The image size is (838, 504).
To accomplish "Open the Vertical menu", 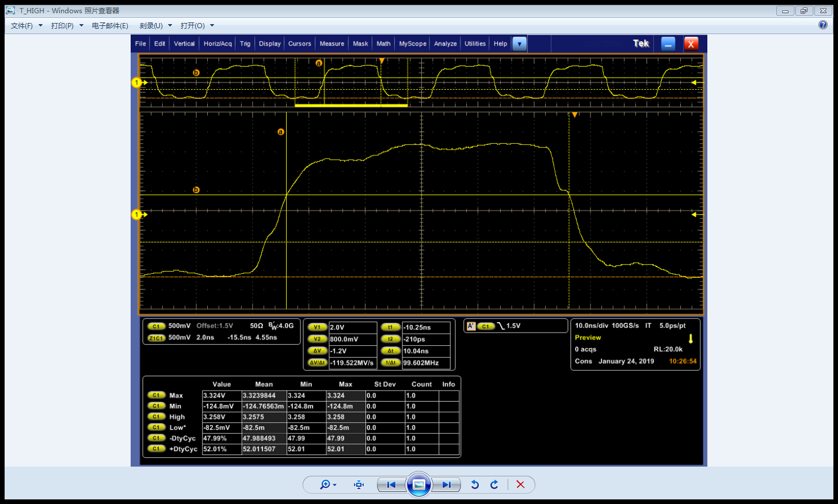I will tap(184, 44).
